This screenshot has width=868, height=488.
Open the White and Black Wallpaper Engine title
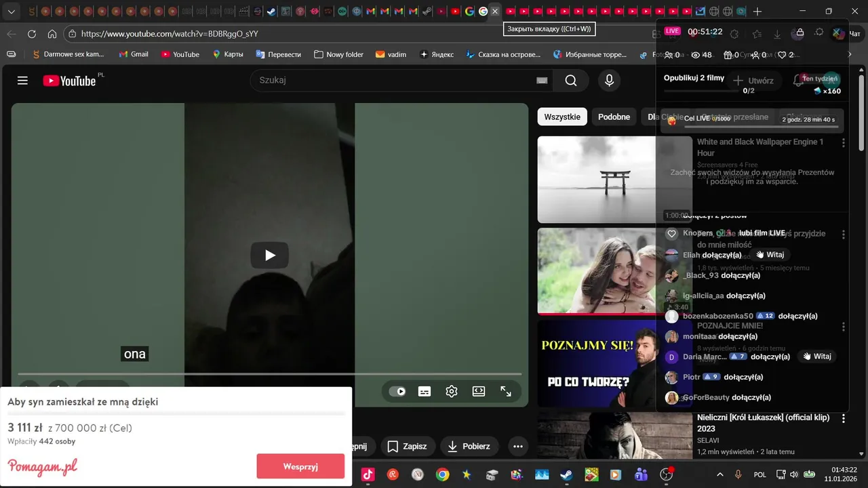click(x=760, y=147)
